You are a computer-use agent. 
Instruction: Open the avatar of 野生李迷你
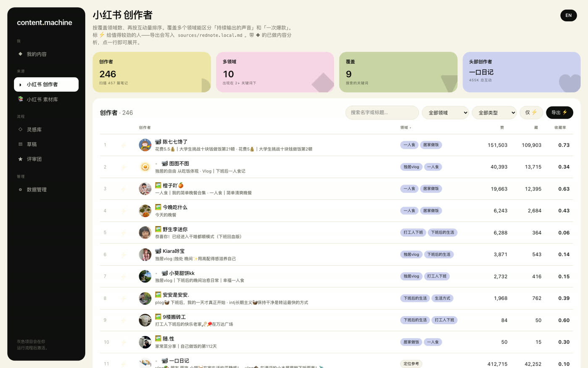pos(145,233)
